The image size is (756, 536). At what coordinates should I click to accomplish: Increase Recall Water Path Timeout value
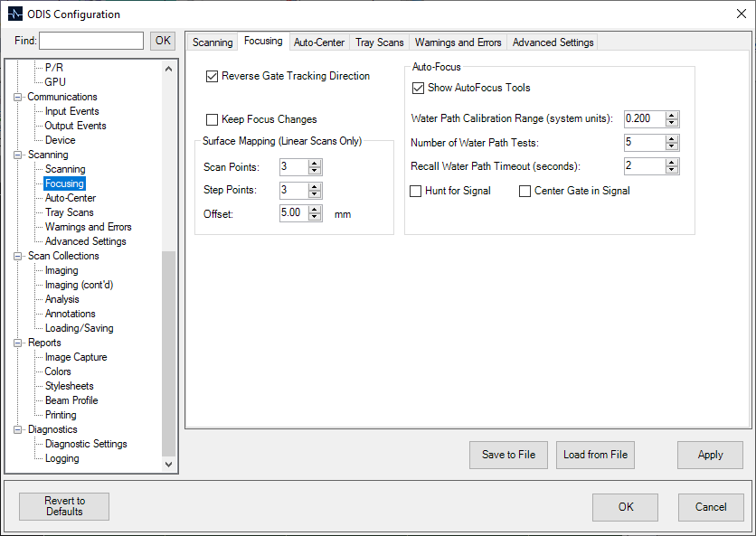coord(672,162)
